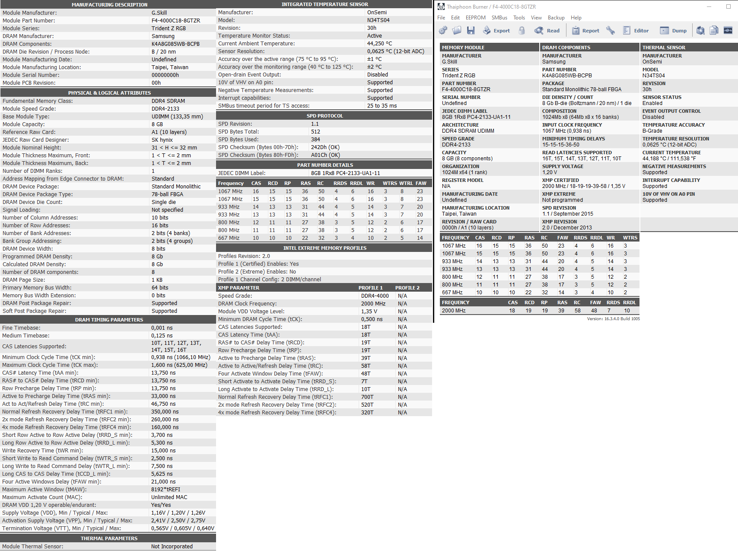Image resolution: width=738 pixels, height=560 pixels.
Task: Click the Intel Extreme Memory Profiles header
Action: coord(324,248)
